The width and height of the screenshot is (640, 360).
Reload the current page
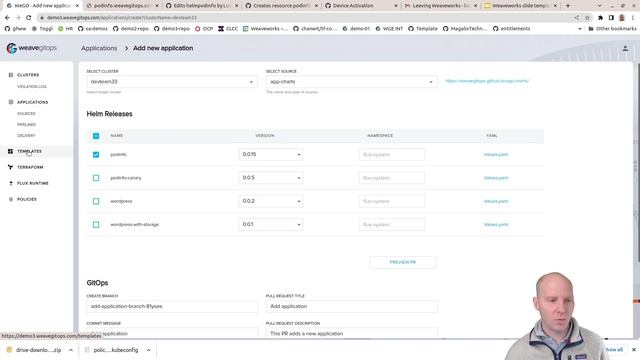29,18
